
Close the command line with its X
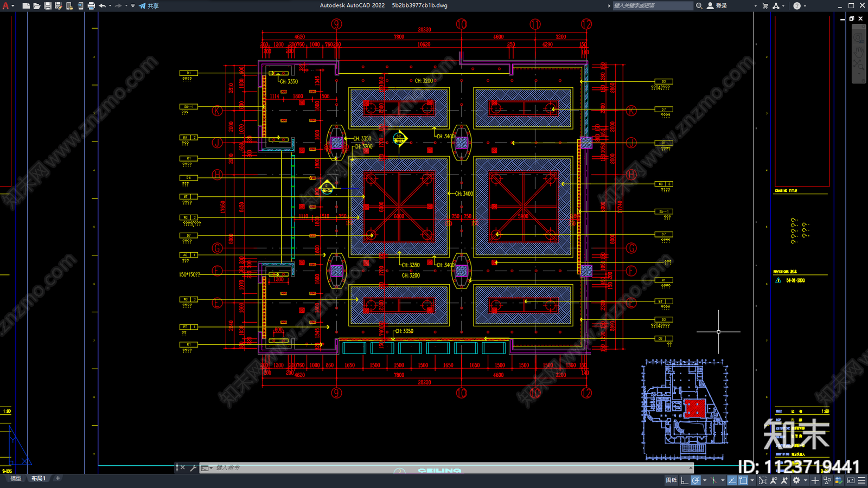(x=183, y=467)
